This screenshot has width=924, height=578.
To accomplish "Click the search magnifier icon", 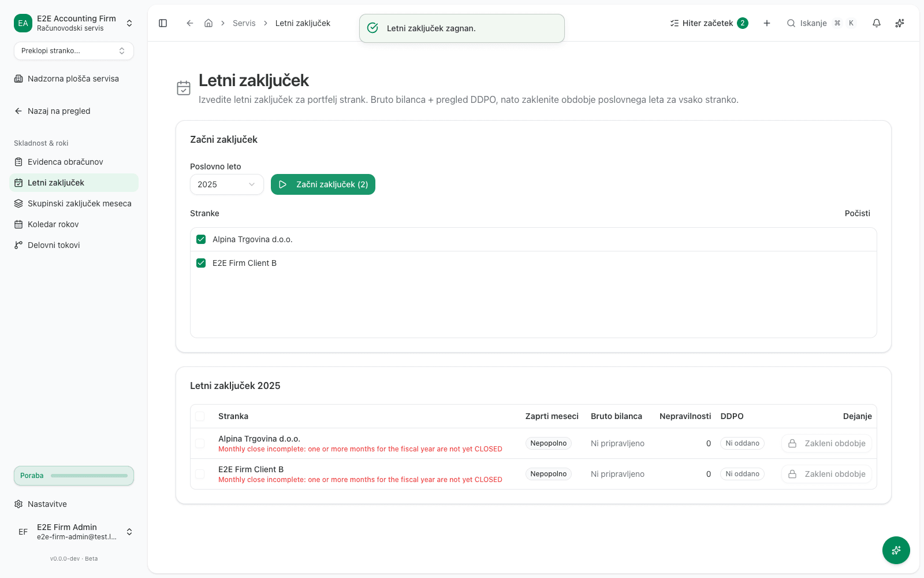I will click(x=791, y=23).
